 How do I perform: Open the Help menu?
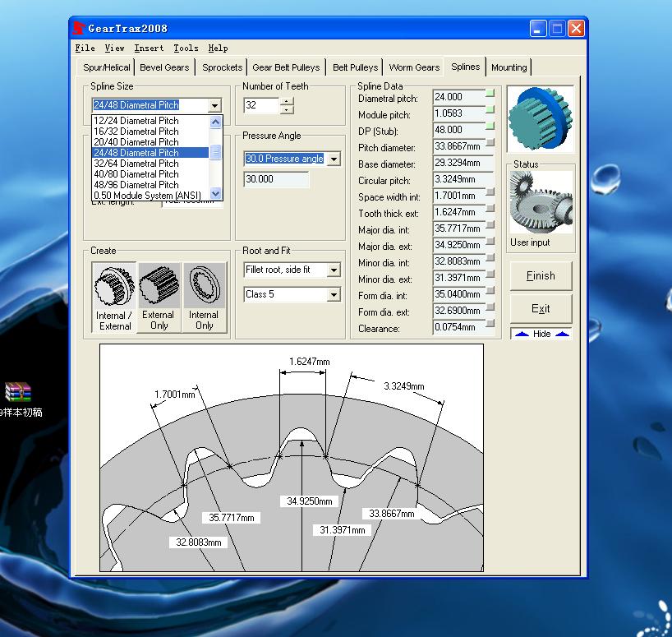click(x=218, y=48)
